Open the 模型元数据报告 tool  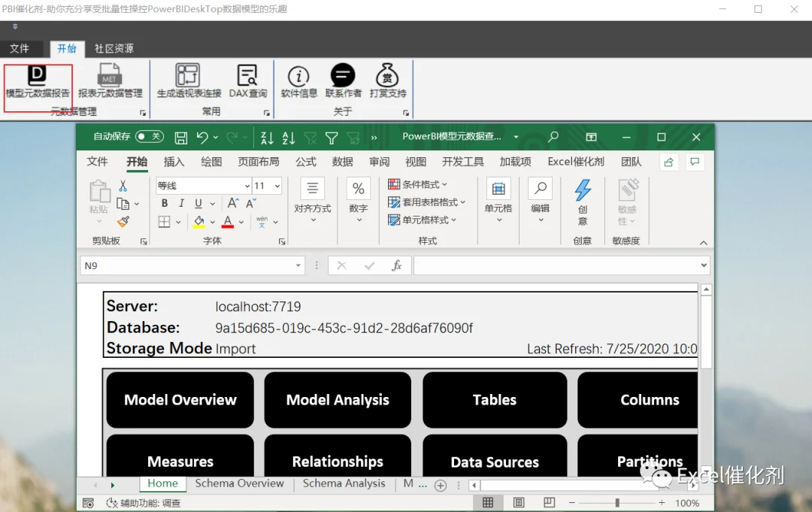pos(38,82)
